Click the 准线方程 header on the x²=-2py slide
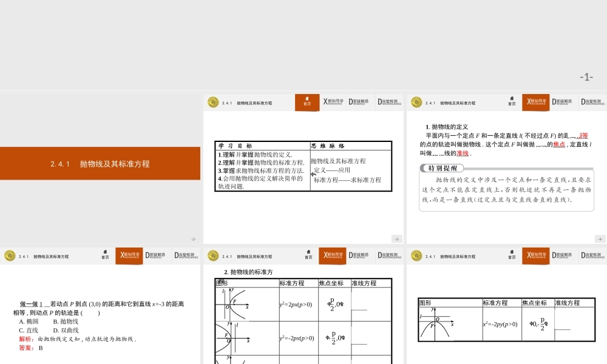 pos(567,303)
